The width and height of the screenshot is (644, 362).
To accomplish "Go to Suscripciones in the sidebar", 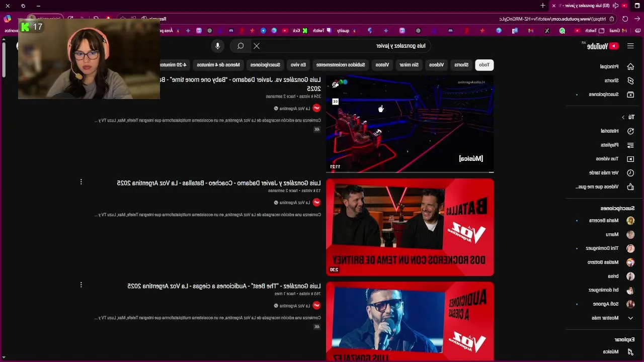I will pos(611,95).
